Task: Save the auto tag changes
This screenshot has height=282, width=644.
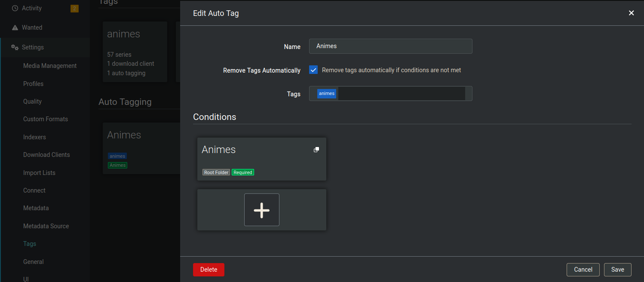Action: point(617,270)
